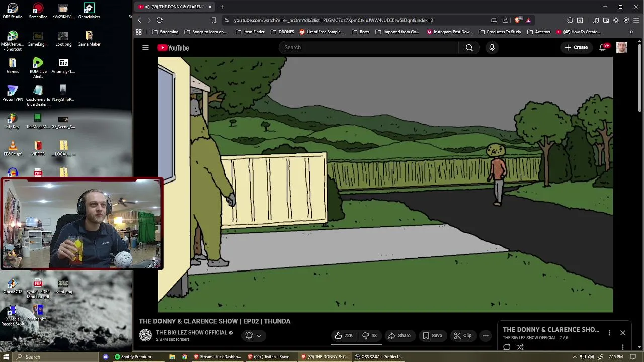Open the playlist panel's three-dot menu
Screen dimensions: 644x362
609,333
